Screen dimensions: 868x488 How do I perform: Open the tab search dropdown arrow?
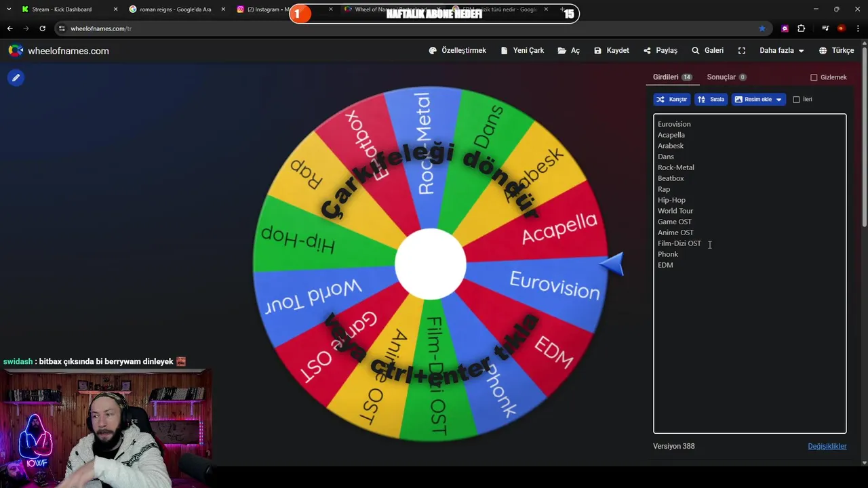pyautogui.click(x=8, y=9)
